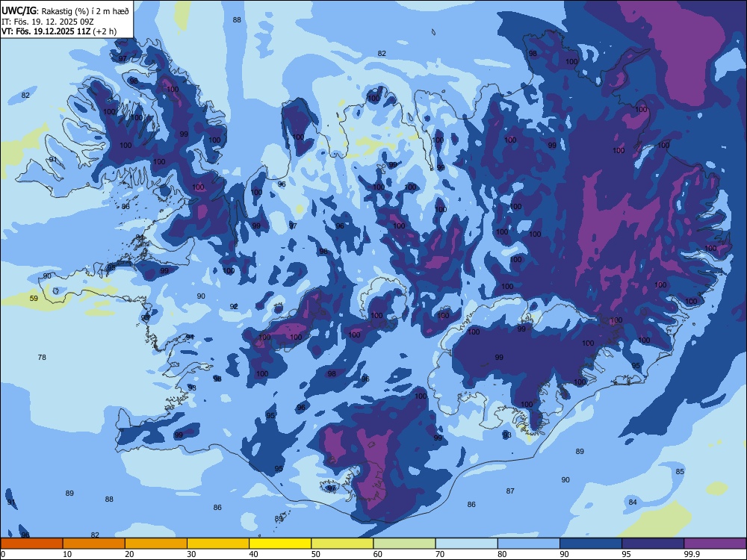Pick the light green 60–70 legend swatch
This screenshot has width=747, height=560.
pos(404,544)
